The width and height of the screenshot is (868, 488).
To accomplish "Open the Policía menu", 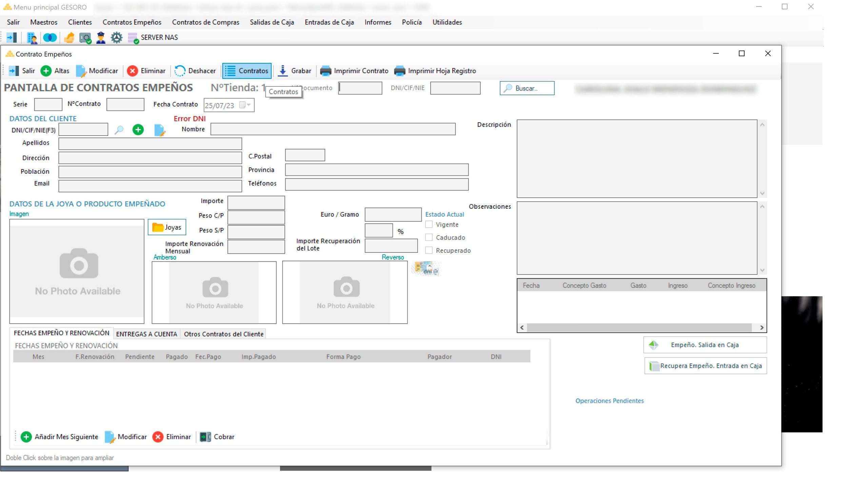I will click(412, 22).
